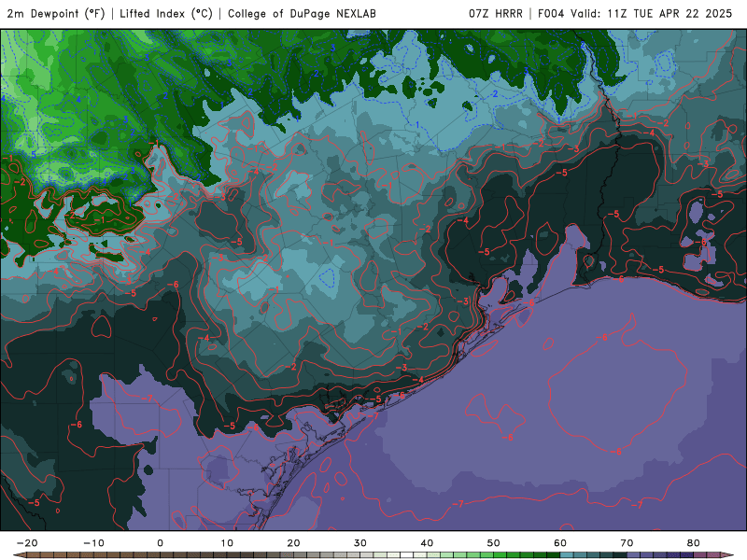The width and height of the screenshot is (747, 560).
Task: Click the 40 value on the color scale
Action: [427, 542]
